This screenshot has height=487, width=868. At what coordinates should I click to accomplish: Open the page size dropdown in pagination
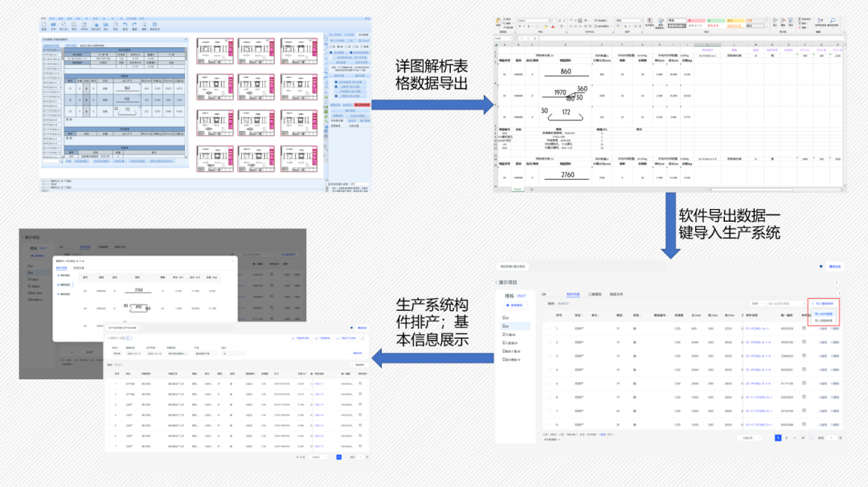748,438
